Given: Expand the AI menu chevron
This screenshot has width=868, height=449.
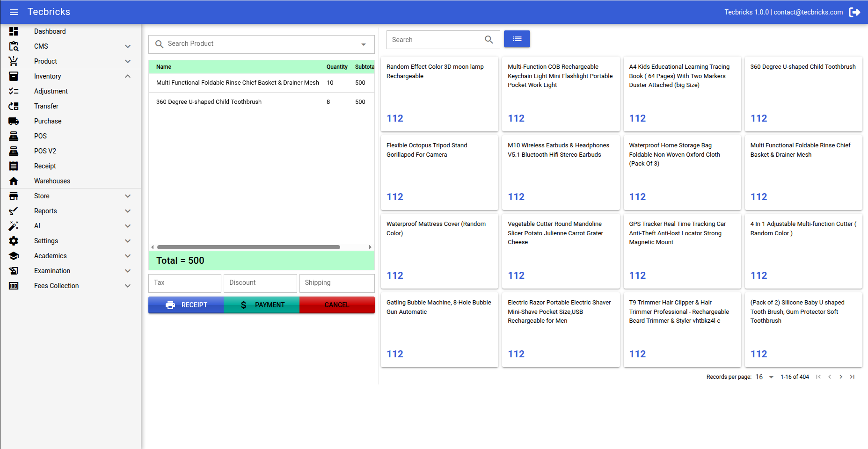Looking at the screenshot, I should 128,226.
